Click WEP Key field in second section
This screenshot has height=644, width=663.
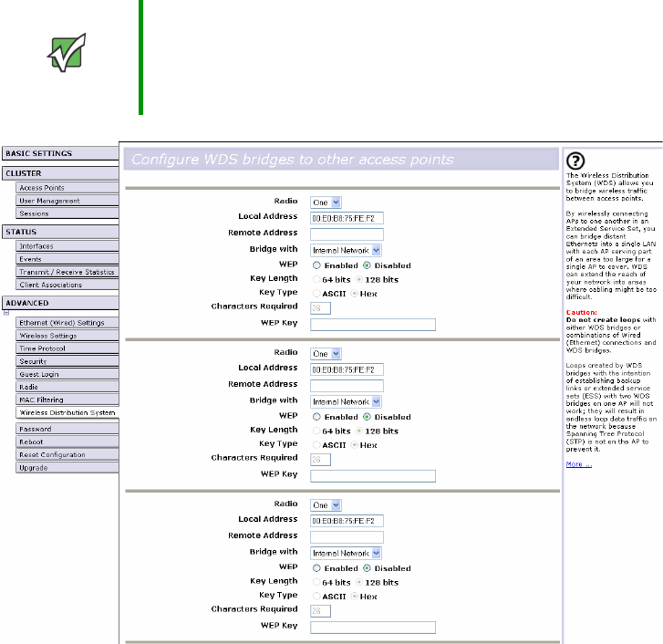pyautogui.click(x=373, y=476)
